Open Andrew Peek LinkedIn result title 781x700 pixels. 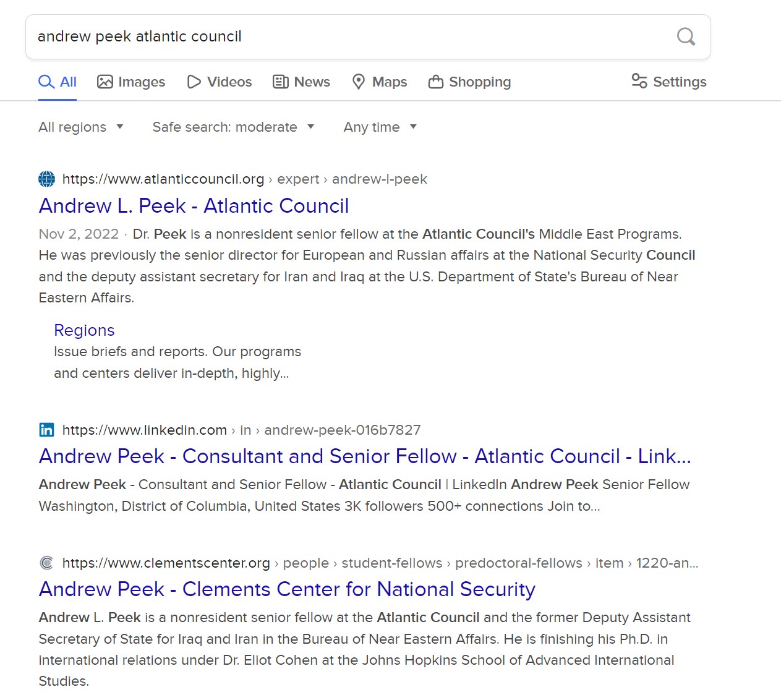point(365,456)
